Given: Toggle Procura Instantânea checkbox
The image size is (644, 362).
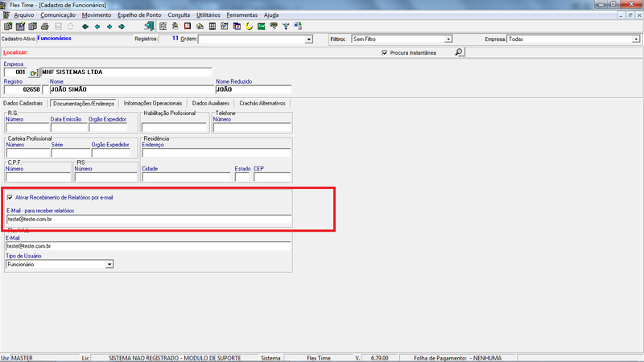Looking at the screenshot, I should point(385,53).
